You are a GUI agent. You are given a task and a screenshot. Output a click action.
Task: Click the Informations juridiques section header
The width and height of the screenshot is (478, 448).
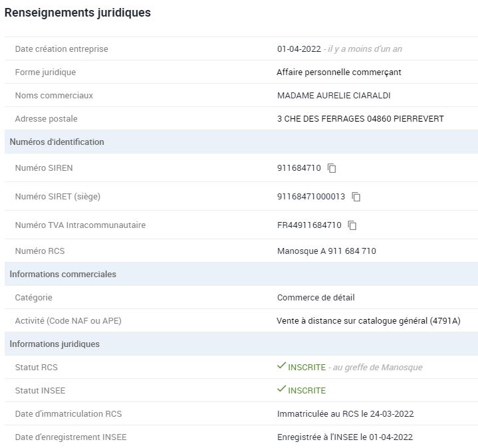click(55, 344)
